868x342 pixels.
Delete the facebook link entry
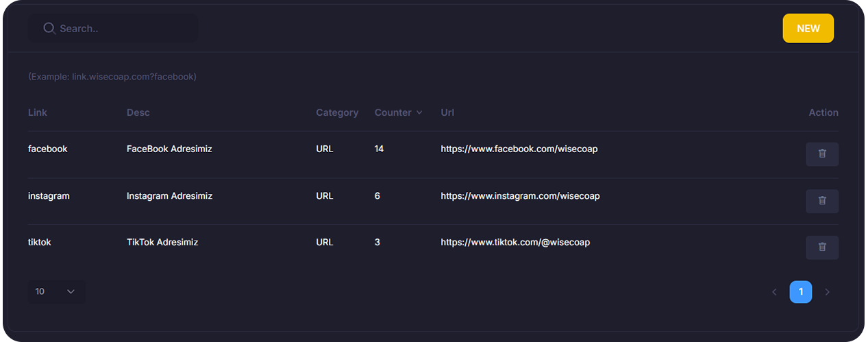point(821,154)
